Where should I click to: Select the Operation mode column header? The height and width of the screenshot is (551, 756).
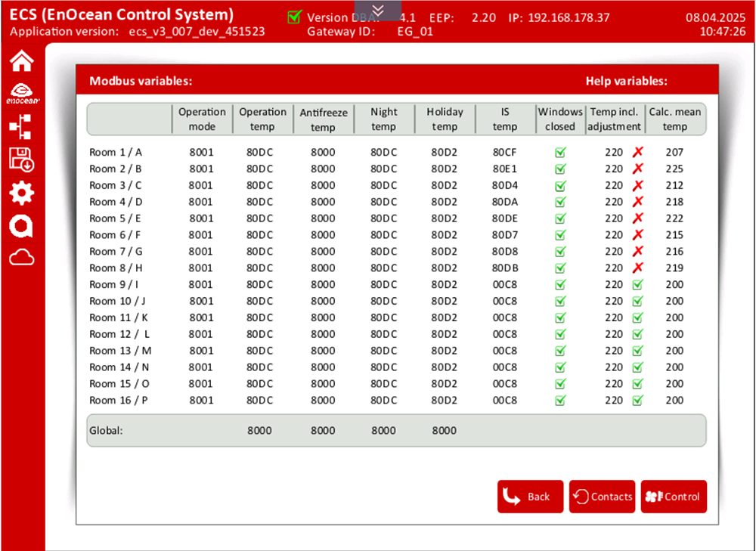(202, 119)
